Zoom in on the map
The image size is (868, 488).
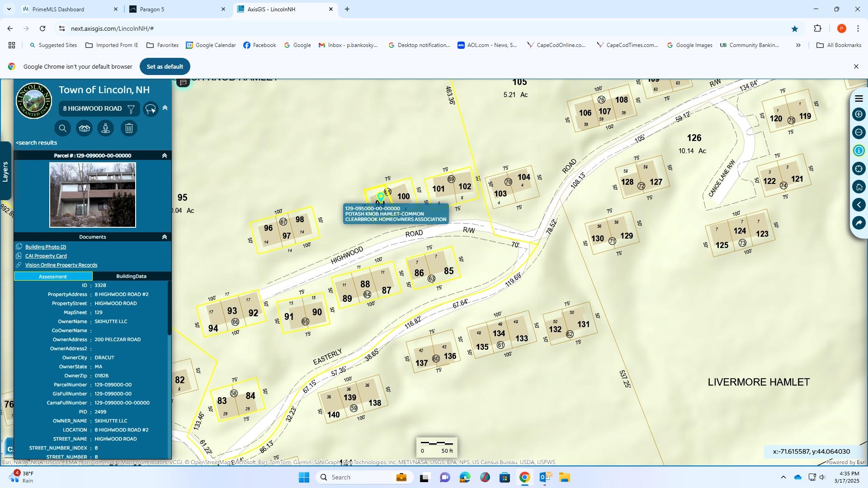859,114
